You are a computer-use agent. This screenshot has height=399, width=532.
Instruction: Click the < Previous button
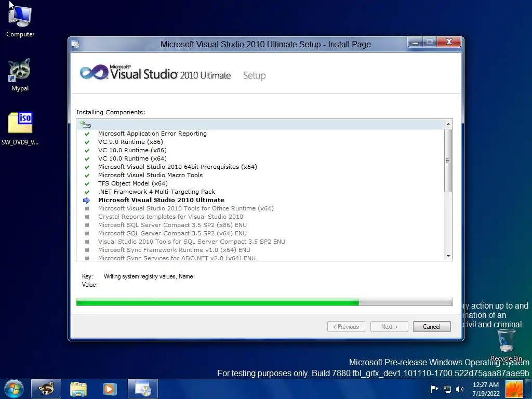pos(346,327)
